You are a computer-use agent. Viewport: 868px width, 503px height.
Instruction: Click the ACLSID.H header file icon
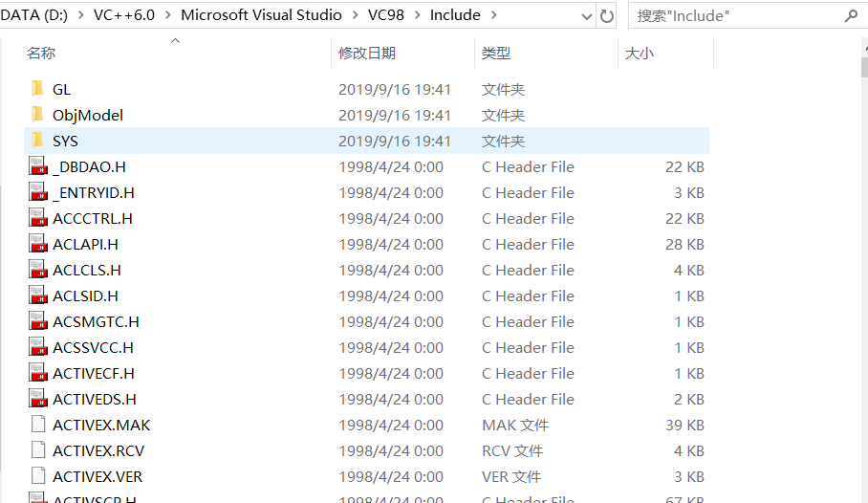pos(37,295)
